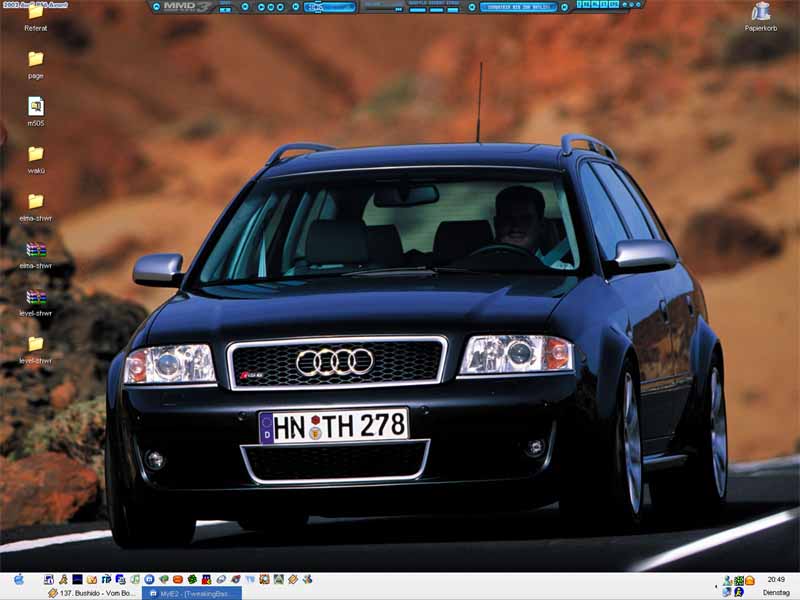Open the page folder icon

35,59
